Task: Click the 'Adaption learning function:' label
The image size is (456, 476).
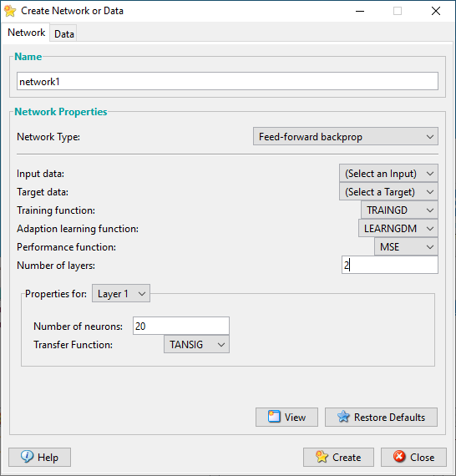Action: click(x=78, y=229)
